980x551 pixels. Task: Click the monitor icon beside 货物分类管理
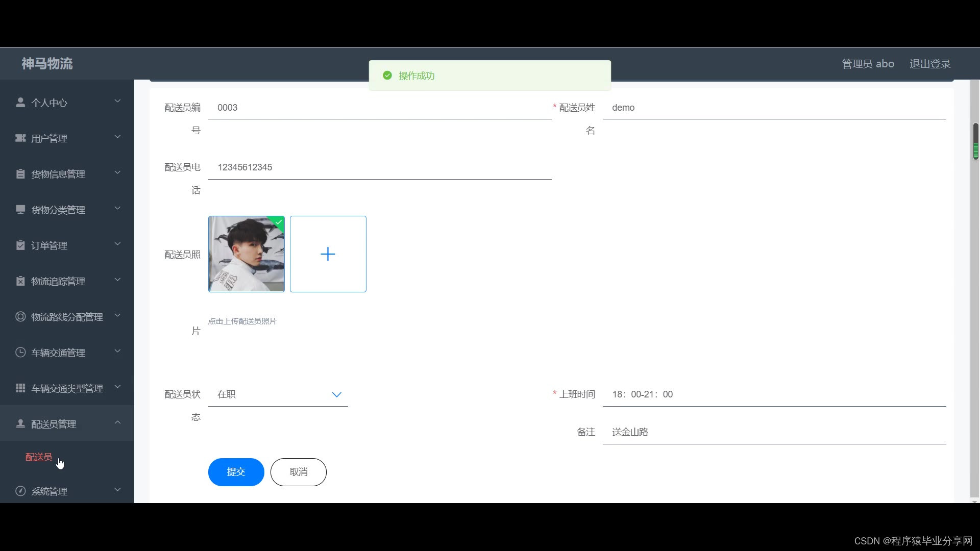[20, 210]
